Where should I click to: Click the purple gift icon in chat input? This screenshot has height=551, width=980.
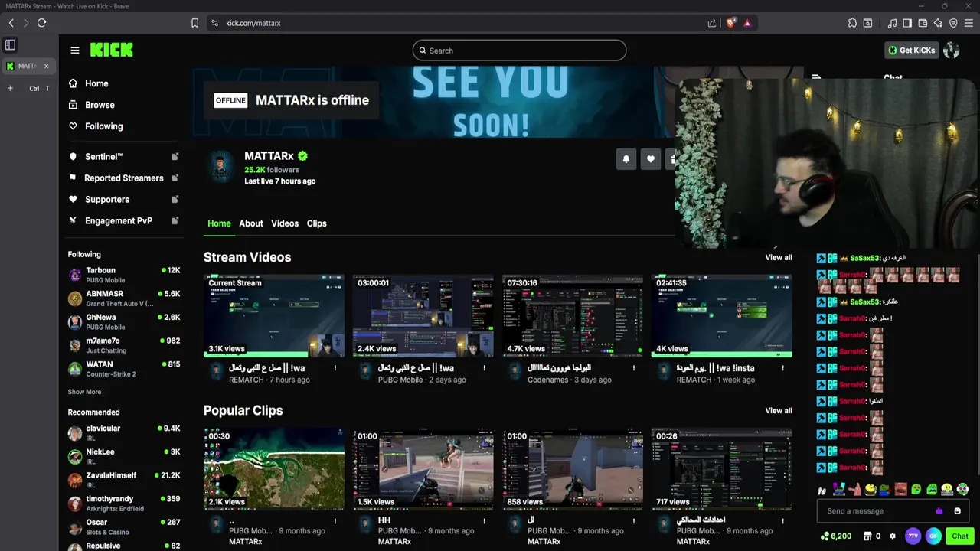click(x=939, y=511)
